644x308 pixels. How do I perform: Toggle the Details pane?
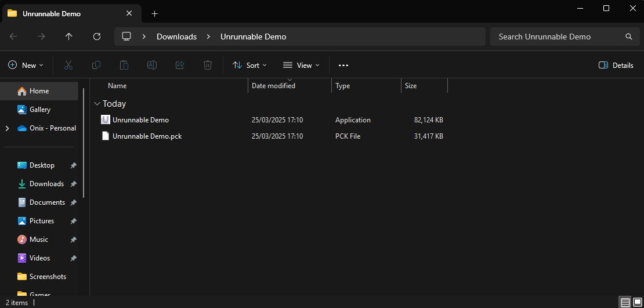coord(616,66)
